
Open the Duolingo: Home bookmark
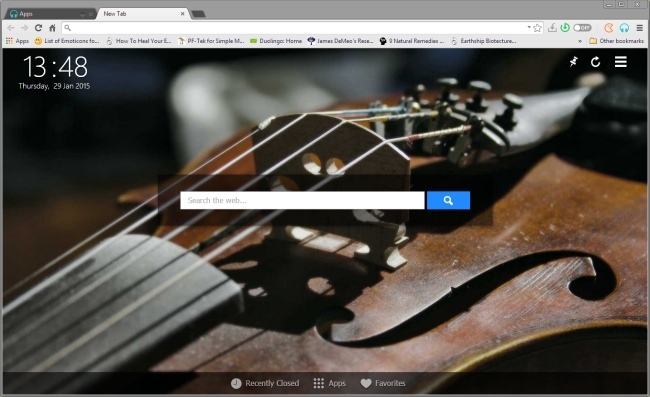point(276,41)
